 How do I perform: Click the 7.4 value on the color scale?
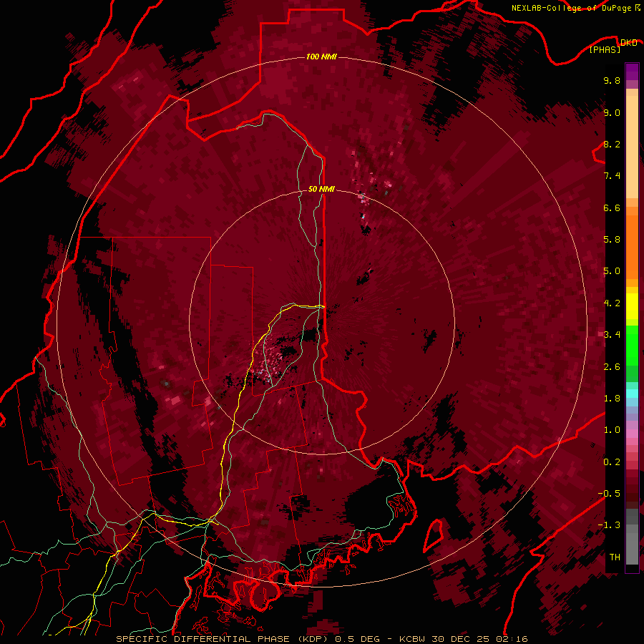[x=612, y=176]
